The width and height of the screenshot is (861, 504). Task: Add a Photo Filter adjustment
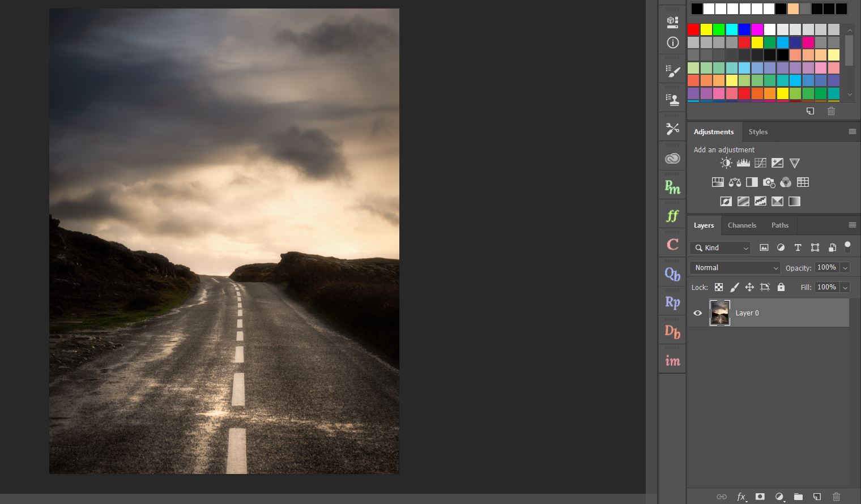coord(769,182)
